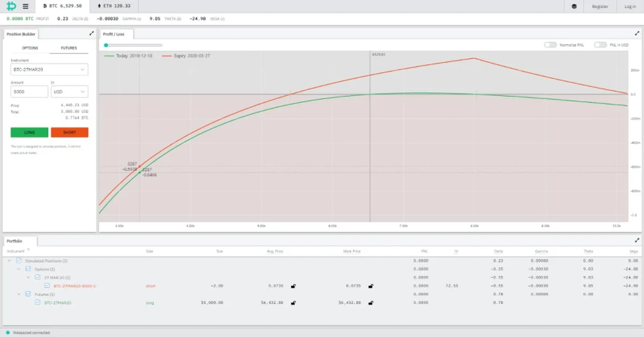Viewport: 644px width, 337px height.
Task: Click the Side column header
Action: 149,250
